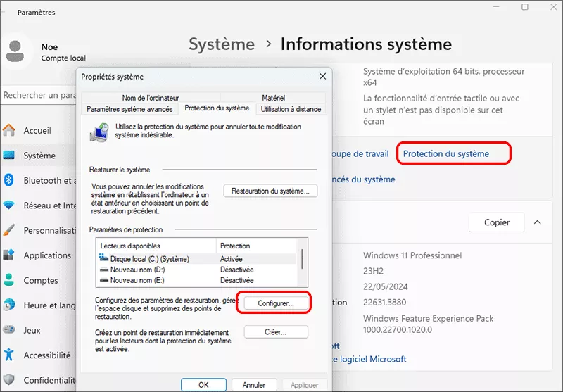Click the Activée status for drive C:

232,259
